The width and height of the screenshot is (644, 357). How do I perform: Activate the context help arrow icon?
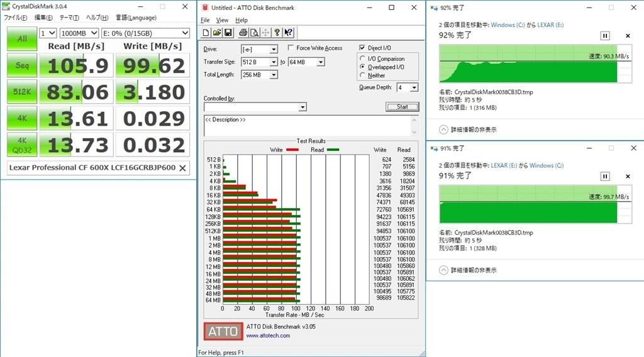288,33
